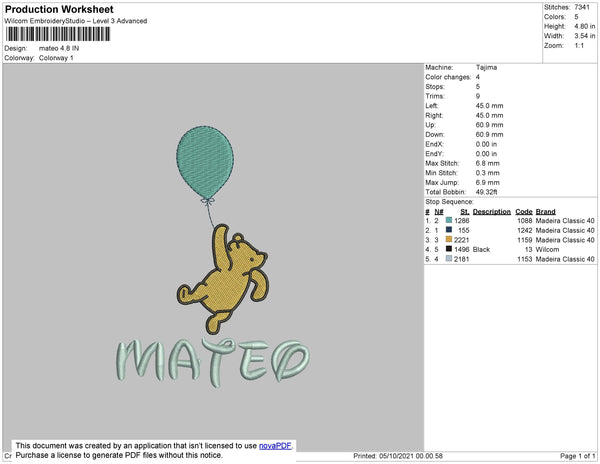Click the EndX value '0.00 in'
This screenshot has height=464, width=600.
[x=486, y=144]
